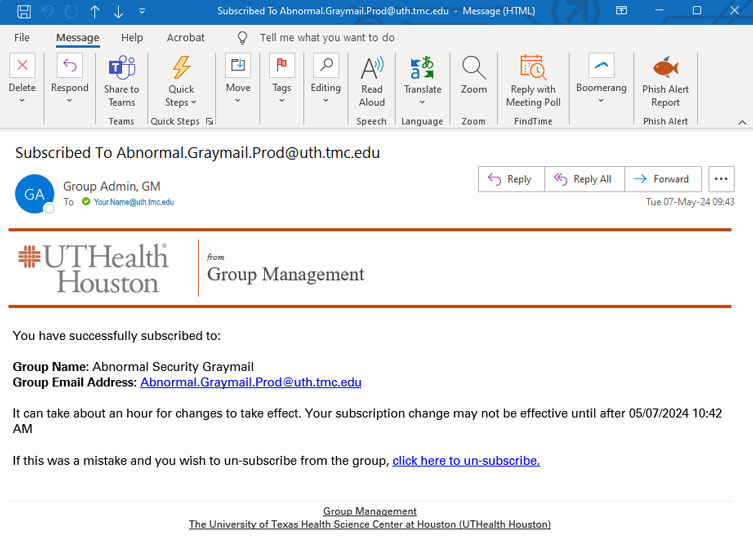
Task: Go to next item with down arrow
Action: (118, 12)
